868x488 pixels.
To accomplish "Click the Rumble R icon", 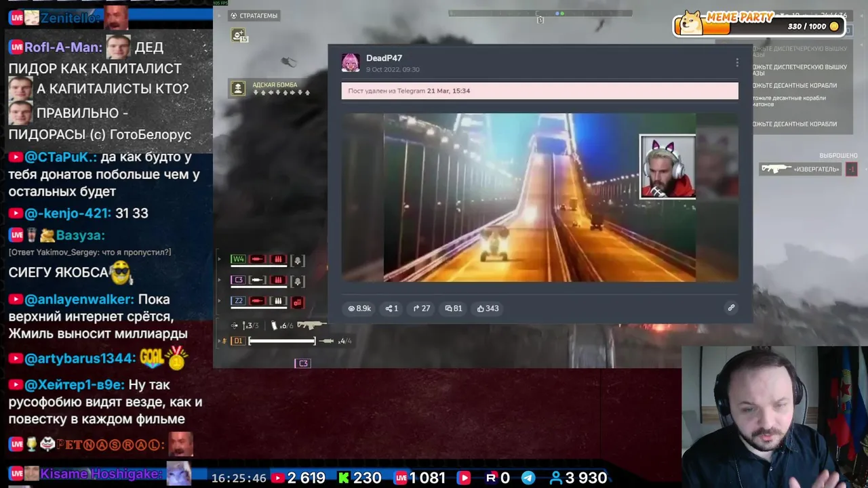I will (492, 478).
